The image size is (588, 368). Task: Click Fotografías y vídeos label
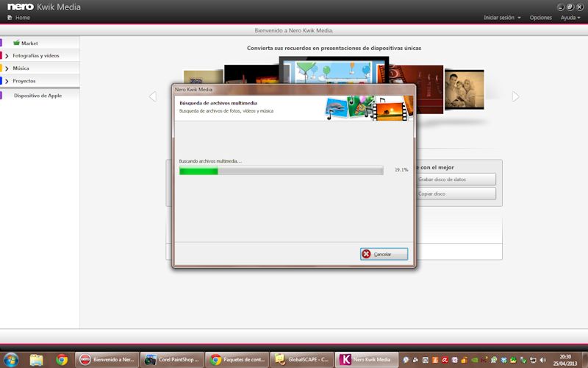pos(35,56)
